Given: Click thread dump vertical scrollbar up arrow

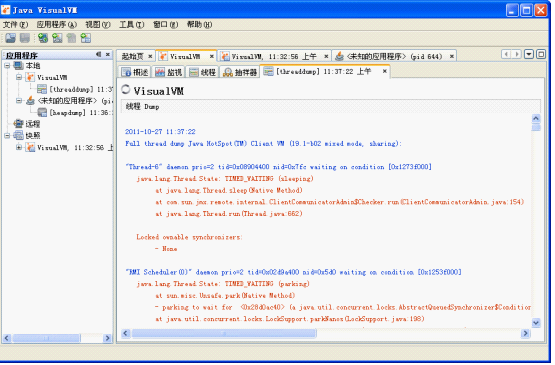Looking at the screenshot, I should (x=536, y=119).
